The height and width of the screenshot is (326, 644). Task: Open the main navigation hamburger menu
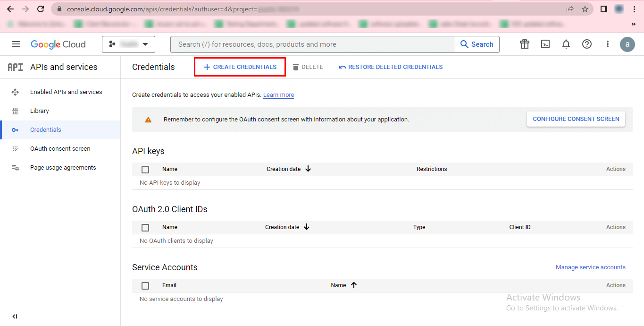click(16, 44)
